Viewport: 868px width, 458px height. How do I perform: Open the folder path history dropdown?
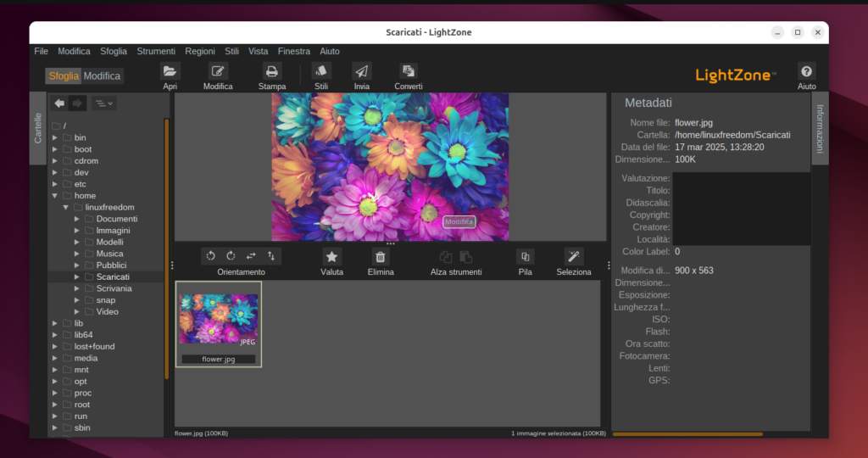105,103
